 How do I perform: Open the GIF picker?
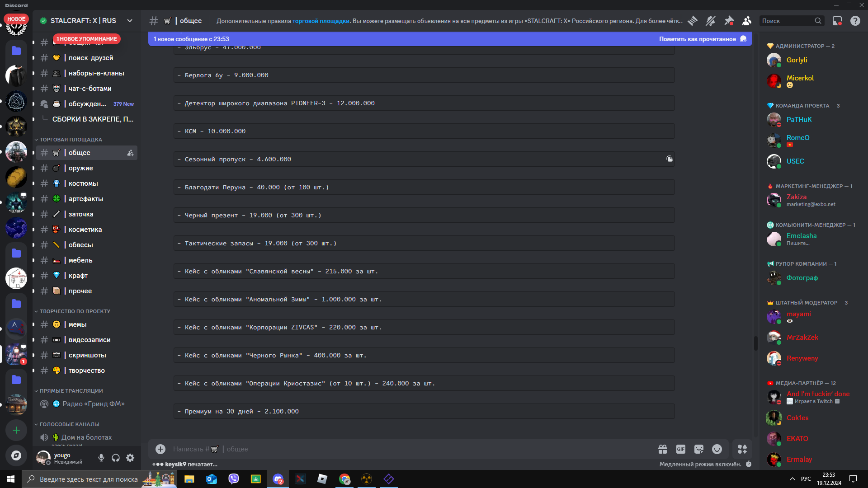point(681,449)
